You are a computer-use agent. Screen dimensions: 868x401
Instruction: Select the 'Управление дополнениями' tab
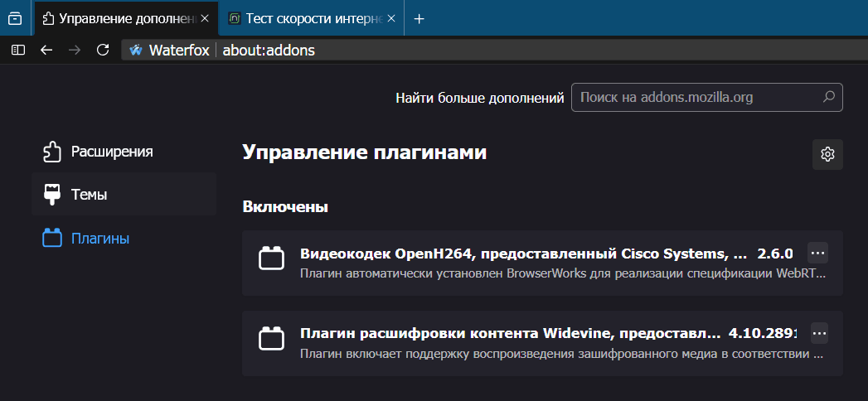tap(127, 18)
